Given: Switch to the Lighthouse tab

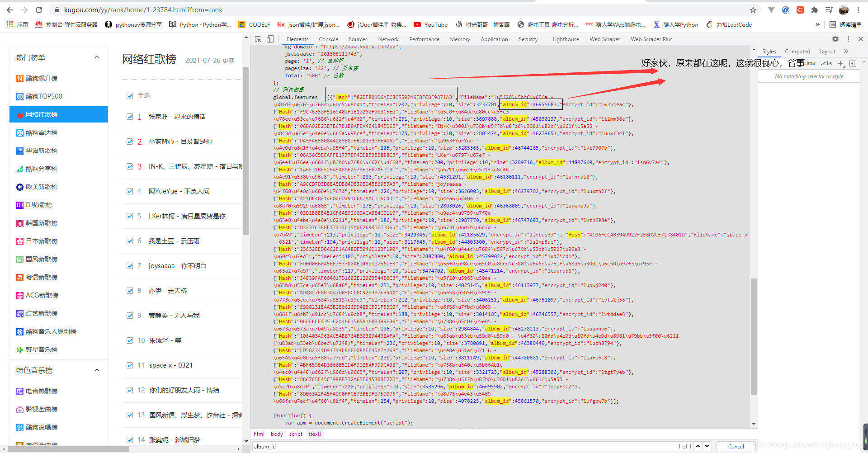Looking at the screenshot, I should click(566, 39).
